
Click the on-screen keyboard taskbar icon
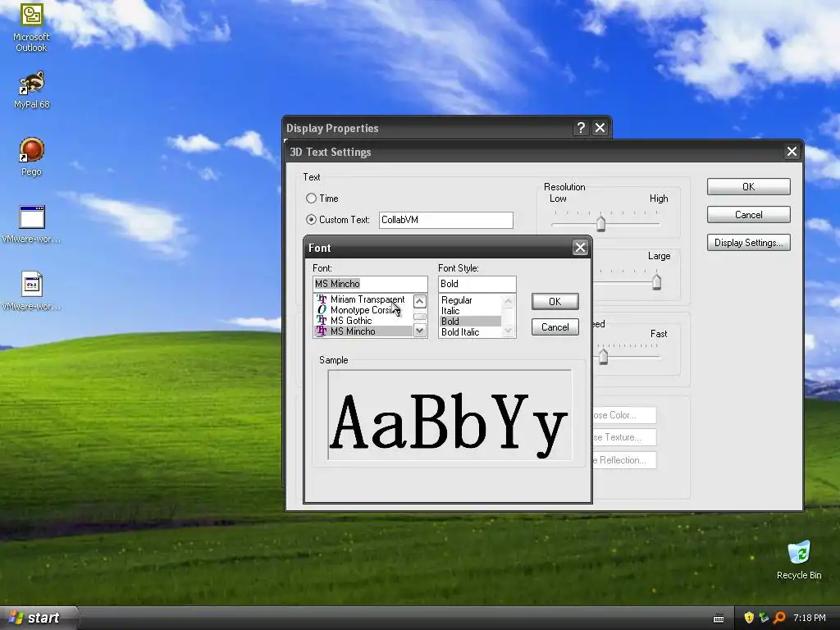[x=719, y=619]
